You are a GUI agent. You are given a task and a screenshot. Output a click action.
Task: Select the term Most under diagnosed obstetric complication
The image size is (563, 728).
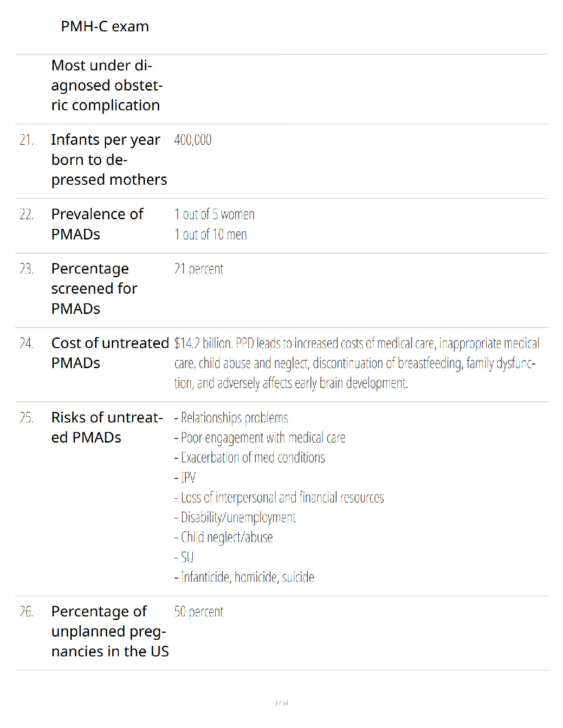click(107, 85)
